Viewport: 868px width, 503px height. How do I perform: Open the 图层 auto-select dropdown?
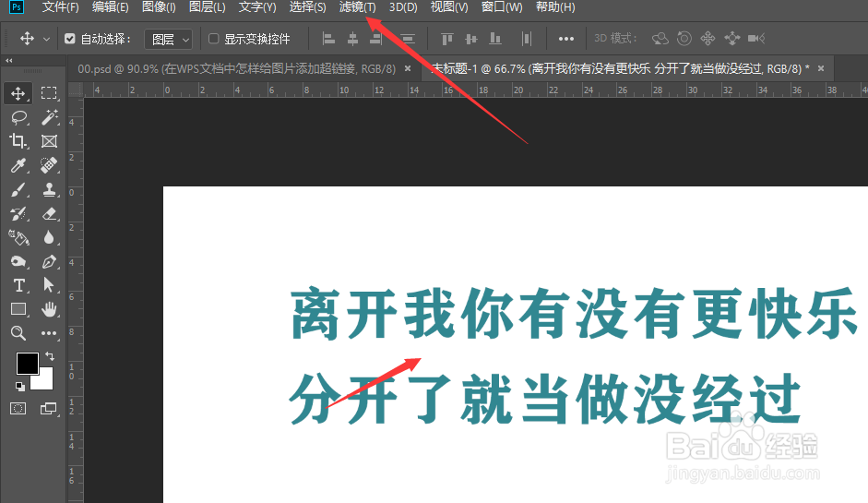168,40
